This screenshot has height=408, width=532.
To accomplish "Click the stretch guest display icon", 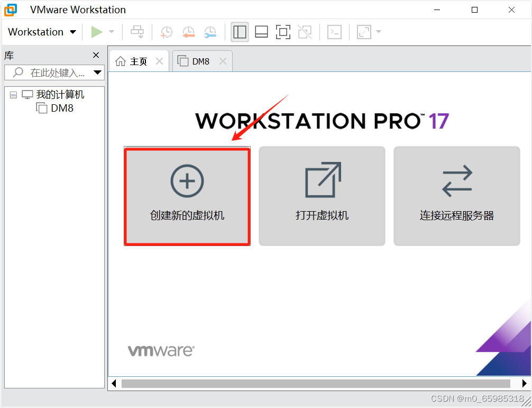I will pos(364,32).
